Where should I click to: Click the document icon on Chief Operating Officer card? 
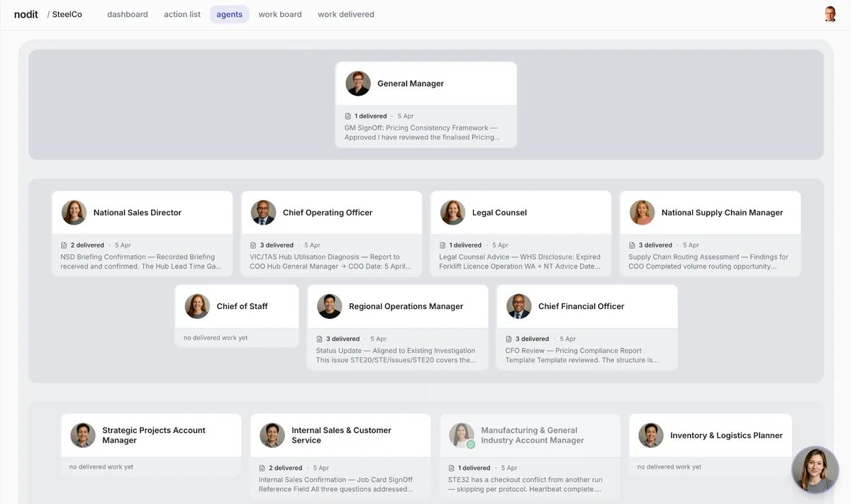click(x=253, y=245)
